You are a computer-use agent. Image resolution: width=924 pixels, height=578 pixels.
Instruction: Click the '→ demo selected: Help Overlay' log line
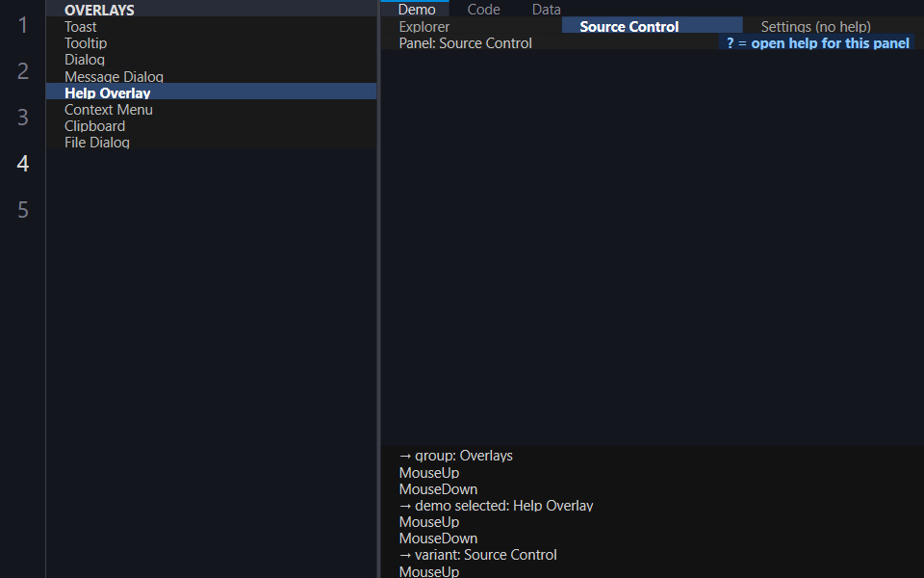[x=496, y=505]
